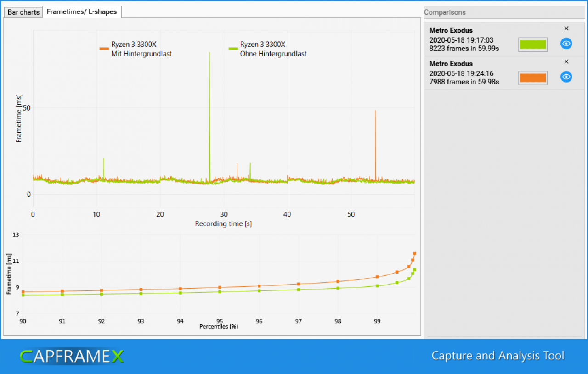The width and height of the screenshot is (588, 374).
Task: Click the tall green frametime spike near 28 seconds
Action: pyautogui.click(x=209, y=115)
